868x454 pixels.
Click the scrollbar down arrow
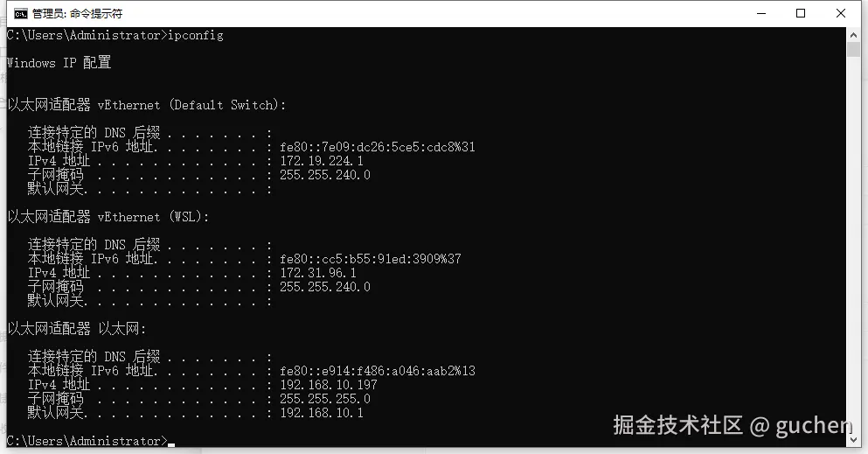tap(854, 440)
